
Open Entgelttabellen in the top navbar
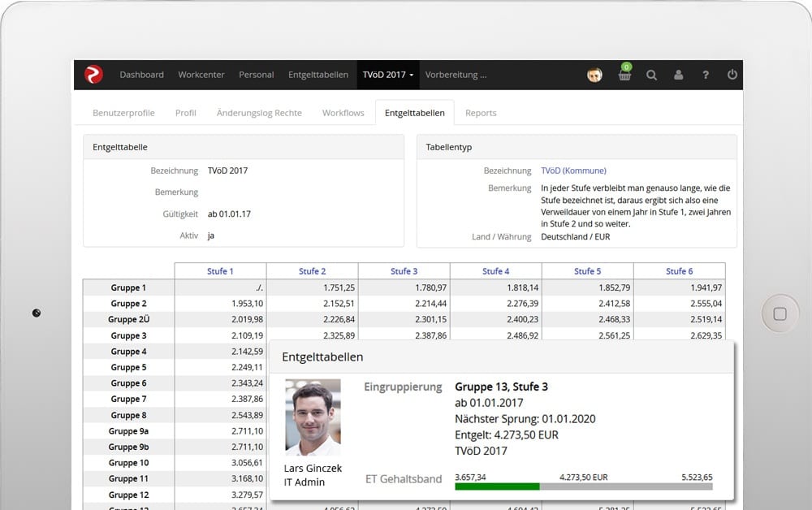(x=318, y=75)
